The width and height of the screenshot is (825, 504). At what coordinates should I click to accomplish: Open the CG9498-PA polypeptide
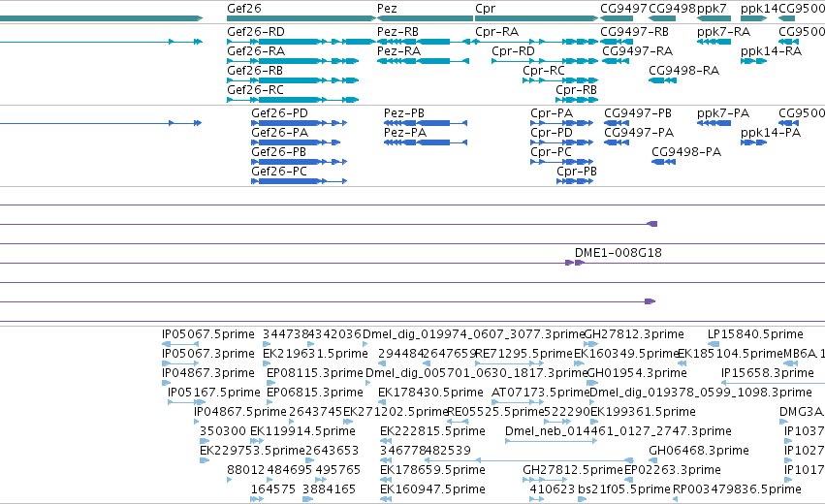pos(663,162)
